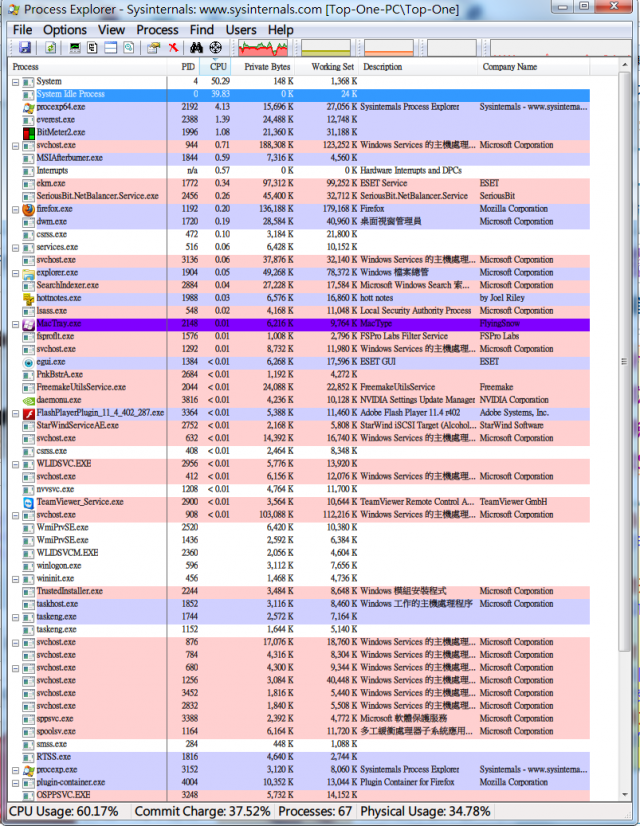Image resolution: width=640 pixels, height=827 pixels.
Task: Collapse the MacTray.exe tree node
Action: [15, 324]
